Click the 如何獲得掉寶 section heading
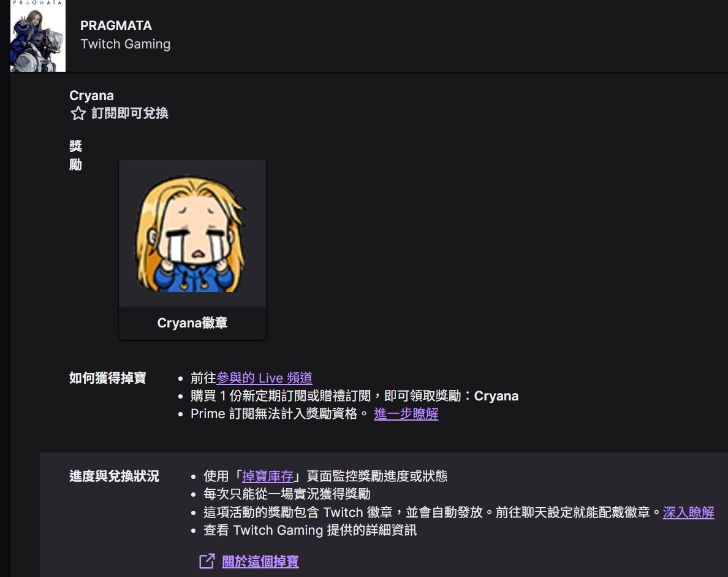Image resolution: width=728 pixels, height=577 pixels. (x=107, y=377)
